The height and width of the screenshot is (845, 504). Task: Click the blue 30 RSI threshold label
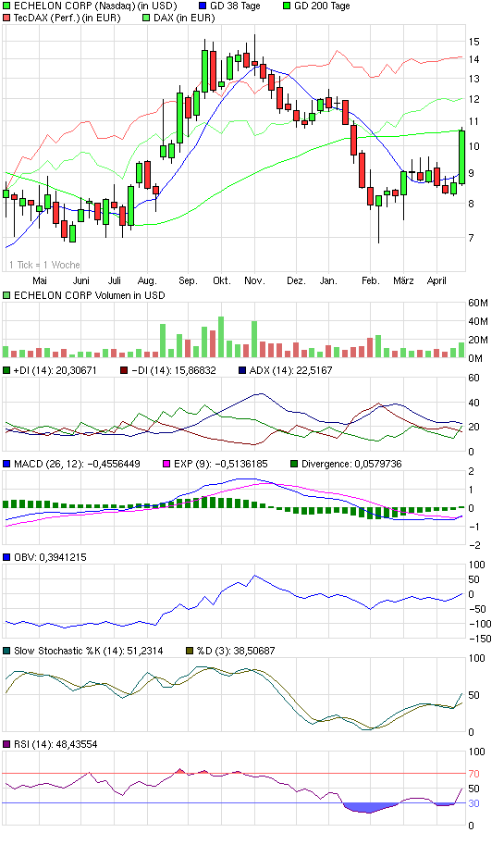click(x=473, y=803)
